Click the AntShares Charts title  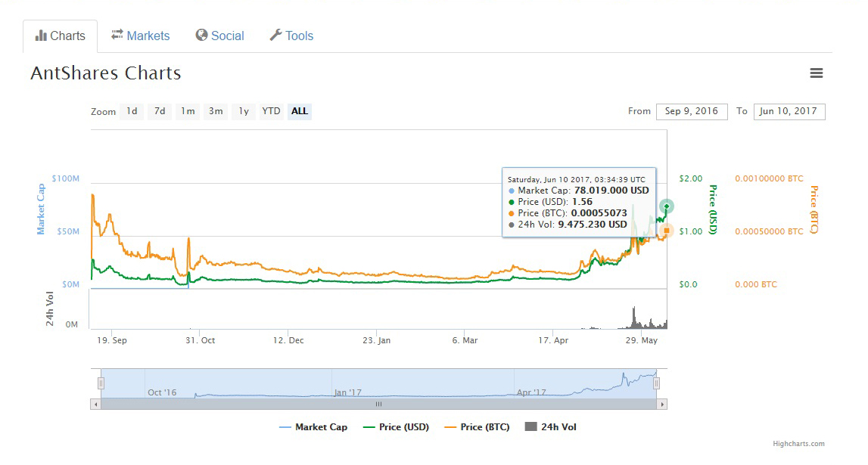[106, 73]
